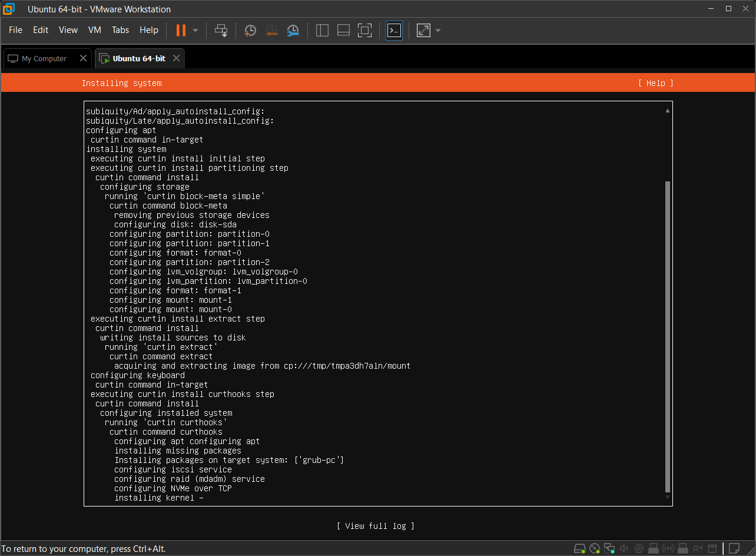Click the console view terminal icon
This screenshot has width=756, height=556.
click(x=394, y=30)
